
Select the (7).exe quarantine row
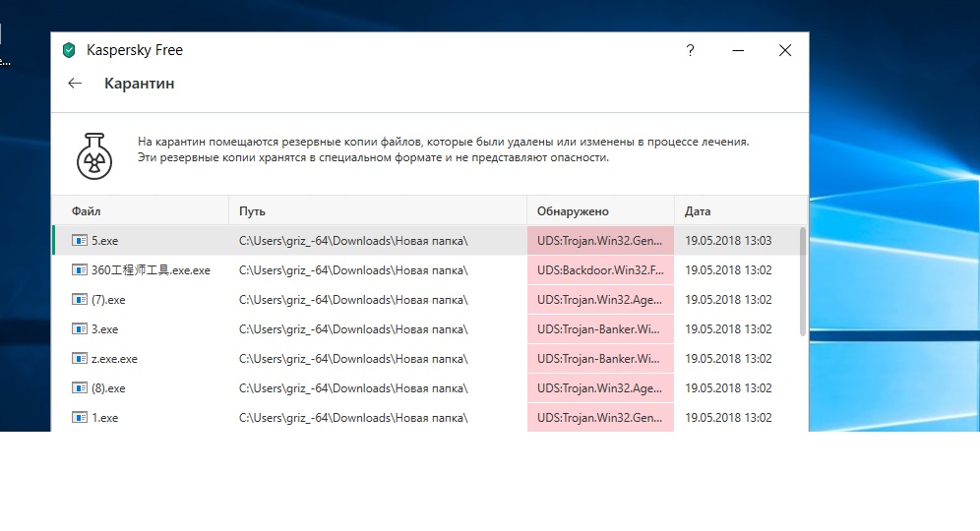295,299
